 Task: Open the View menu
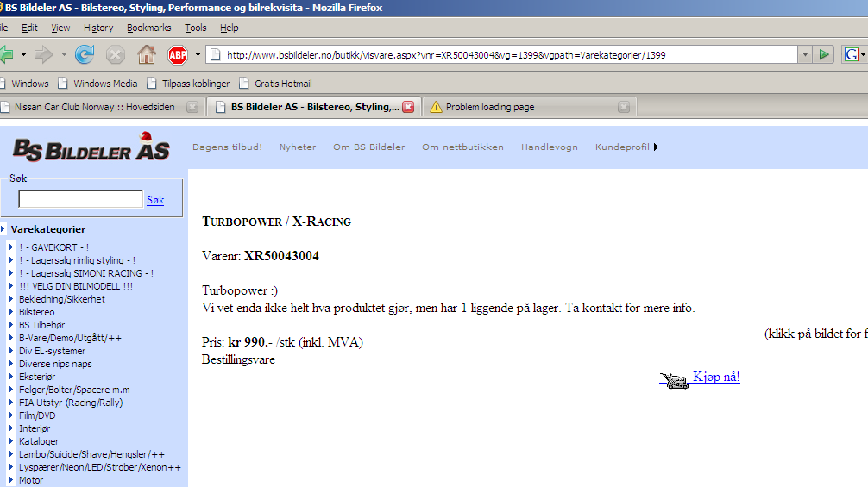tap(60, 28)
